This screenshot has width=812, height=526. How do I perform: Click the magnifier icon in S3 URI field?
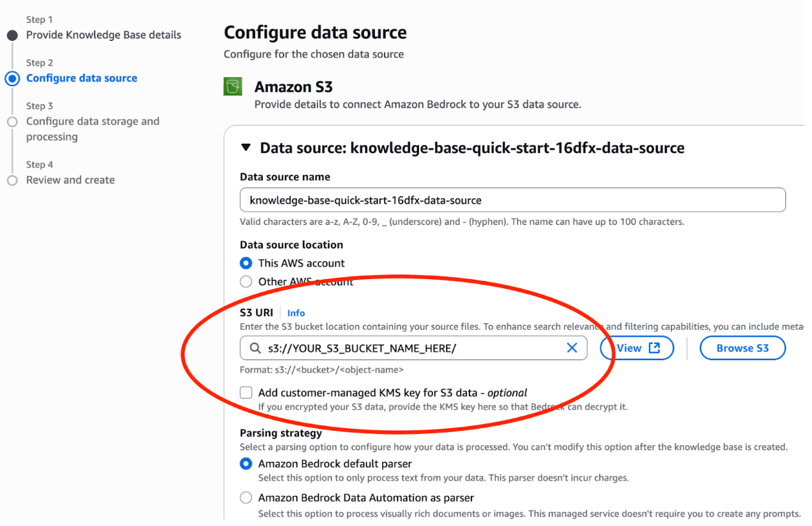253,349
